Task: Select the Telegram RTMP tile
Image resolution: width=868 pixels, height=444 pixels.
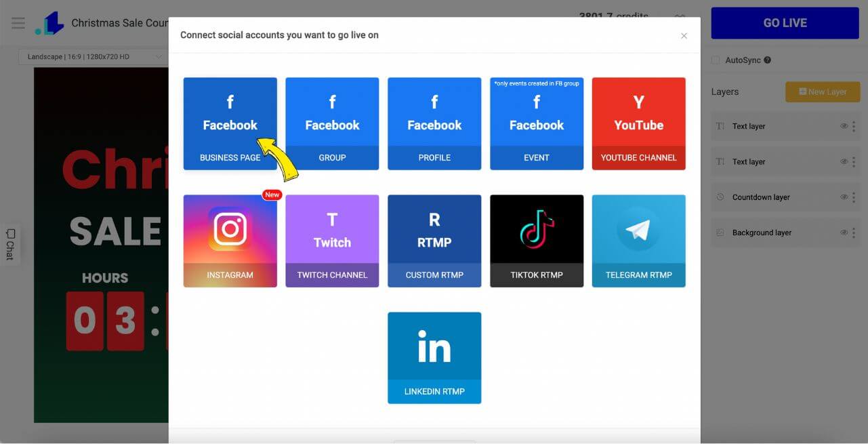Action: [639, 241]
